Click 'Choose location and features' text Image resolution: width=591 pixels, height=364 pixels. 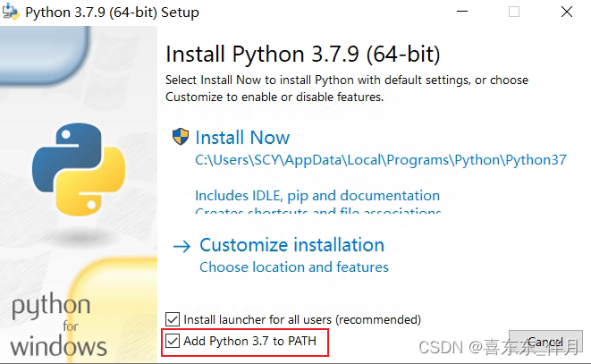[x=294, y=267]
